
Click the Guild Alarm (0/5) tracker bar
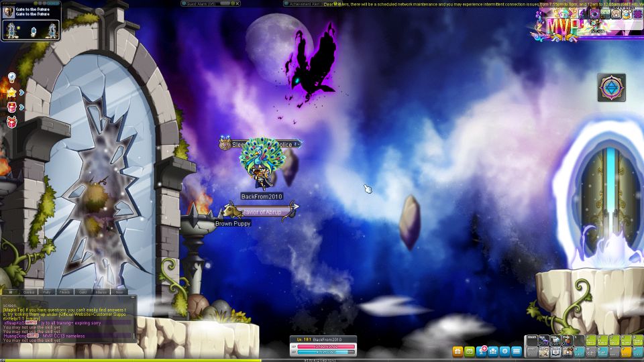[210, 4]
